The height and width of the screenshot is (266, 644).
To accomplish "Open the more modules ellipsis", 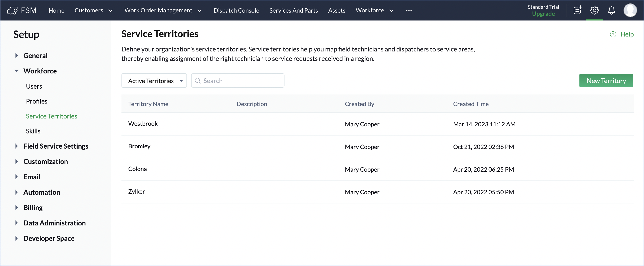I will [409, 10].
